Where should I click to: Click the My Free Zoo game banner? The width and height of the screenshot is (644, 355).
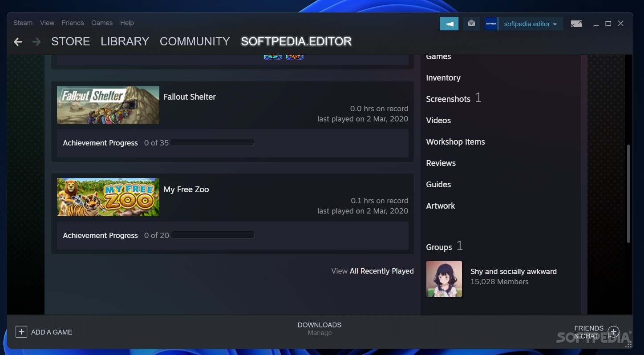[108, 197]
